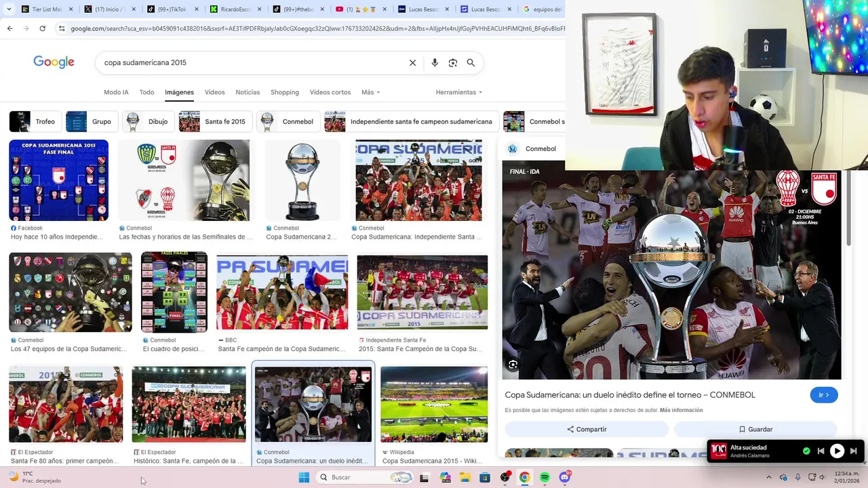Open the 'Más información' link

[681, 410]
